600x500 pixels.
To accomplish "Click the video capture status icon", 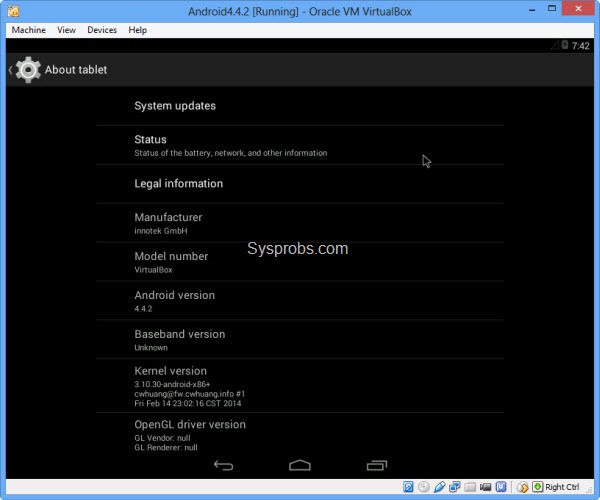I will (x=486, y=487).
